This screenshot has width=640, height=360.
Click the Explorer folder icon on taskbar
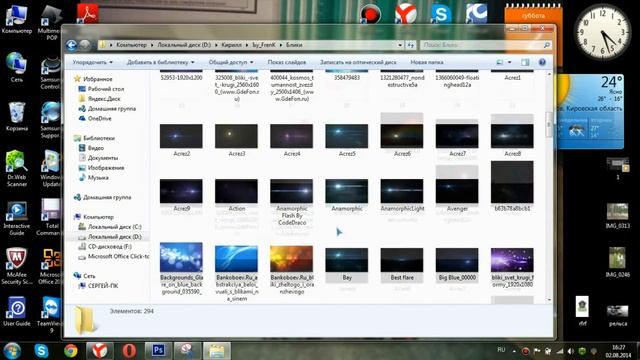(x=217, y=351)
